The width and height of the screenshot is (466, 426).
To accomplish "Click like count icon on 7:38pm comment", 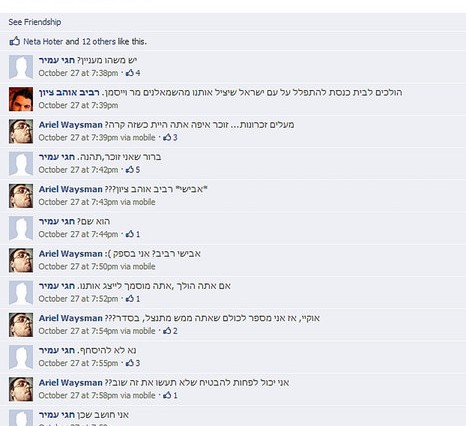I will pyautogui.click(x=130, y=73).
